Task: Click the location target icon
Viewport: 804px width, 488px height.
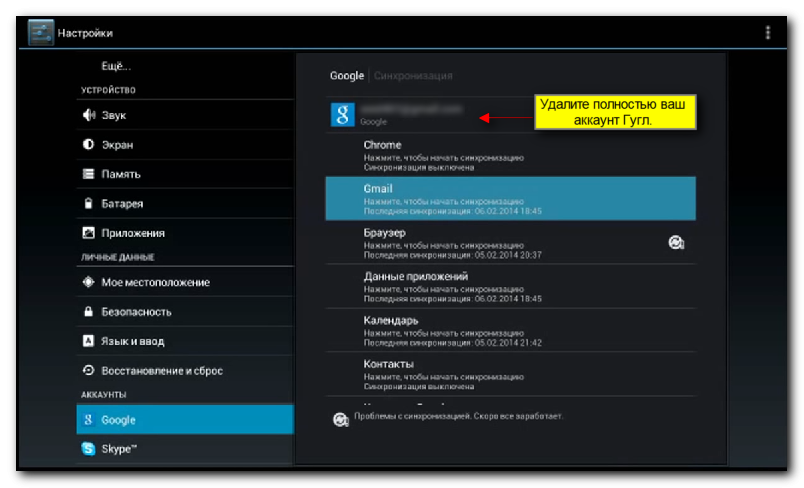Action: click(x=88, y=282)
